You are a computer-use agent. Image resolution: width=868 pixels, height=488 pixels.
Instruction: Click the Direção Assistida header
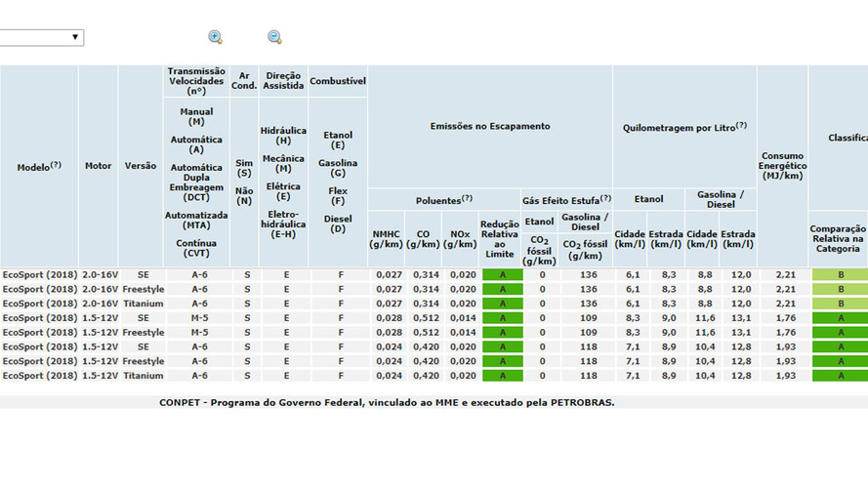(283, 81)
